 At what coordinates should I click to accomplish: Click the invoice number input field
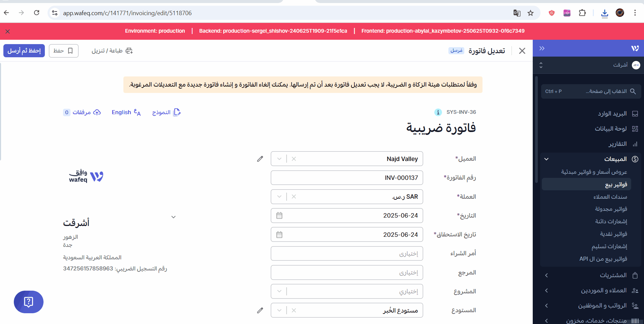[x=347, y=177]
